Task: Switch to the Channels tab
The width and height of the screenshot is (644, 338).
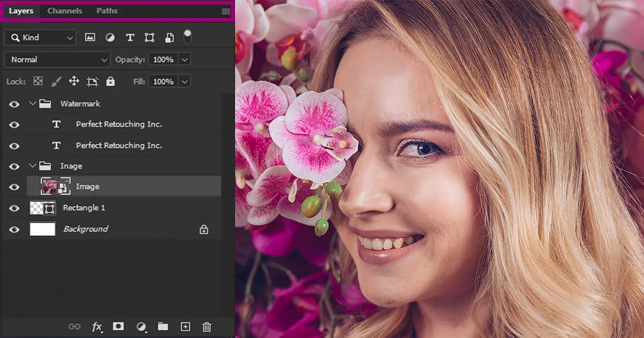Action: 65,11
